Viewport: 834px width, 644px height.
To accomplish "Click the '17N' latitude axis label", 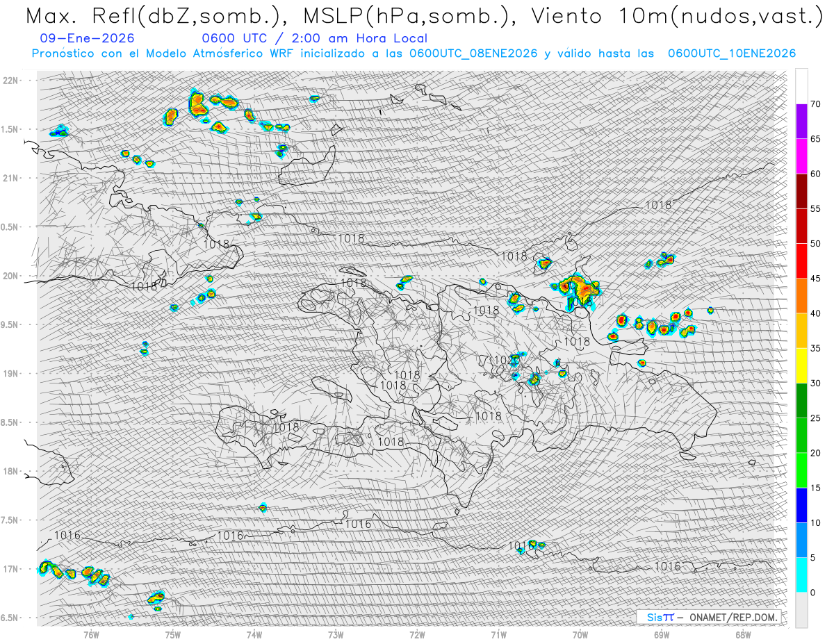I will pyautogui.click(x=10, y=569).
